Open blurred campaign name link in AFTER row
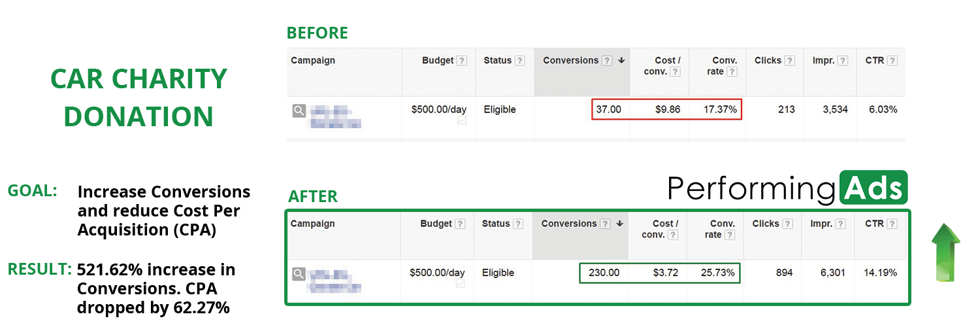 click(336, 279)
